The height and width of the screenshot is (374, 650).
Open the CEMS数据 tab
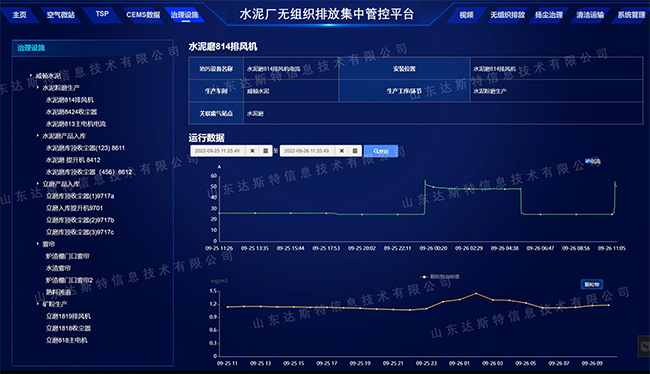coord(143,15)
